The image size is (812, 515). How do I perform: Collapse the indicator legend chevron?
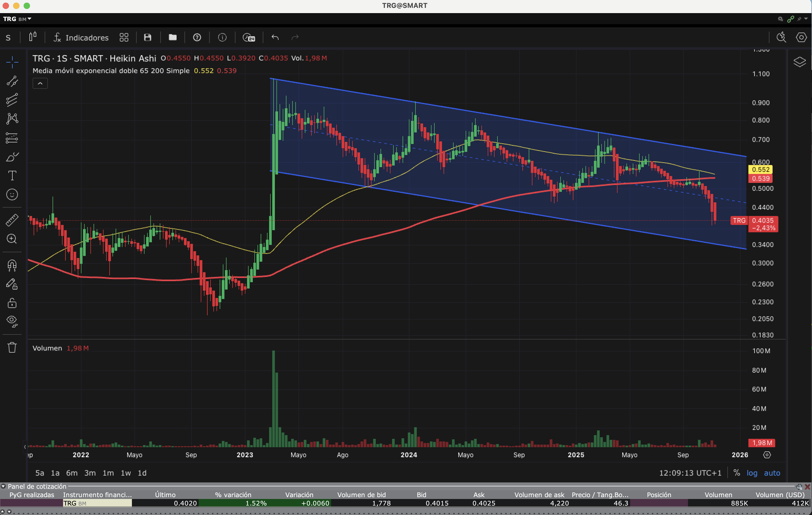[x=40, y=83]
